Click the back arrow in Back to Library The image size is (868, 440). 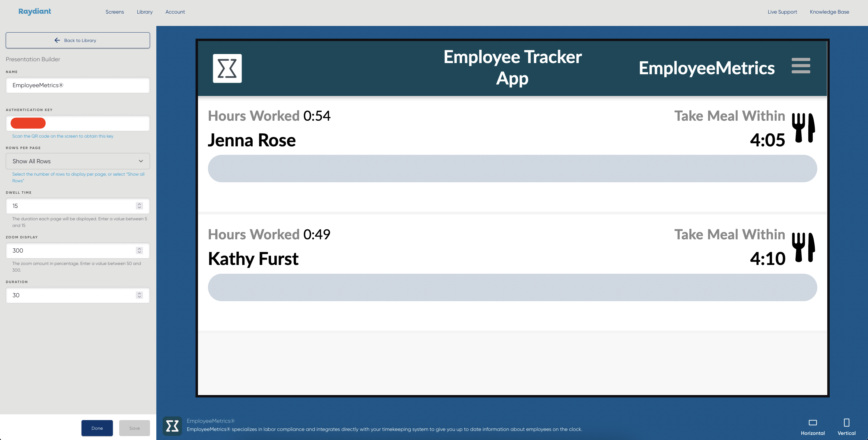coord(57,40)
